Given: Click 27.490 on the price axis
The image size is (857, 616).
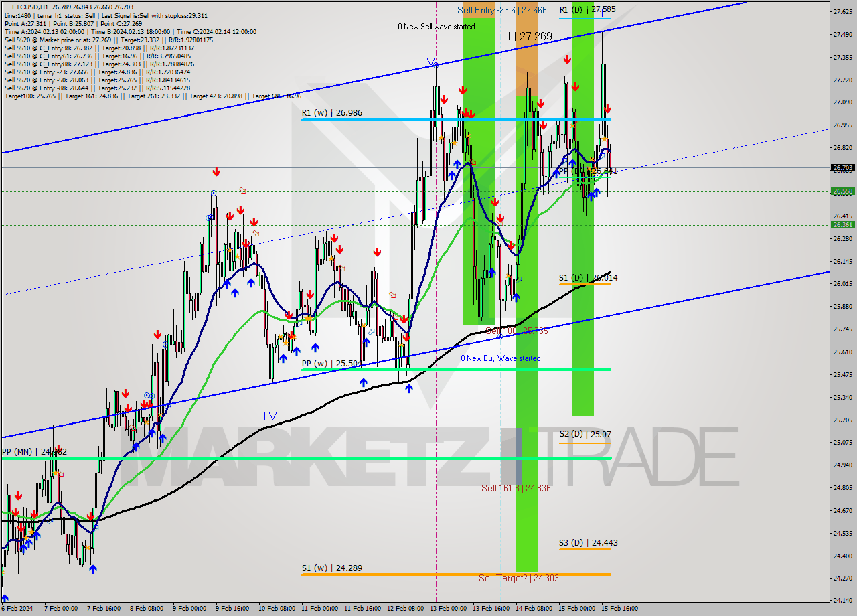Looking at the screenshot, I should click(843, 34).
